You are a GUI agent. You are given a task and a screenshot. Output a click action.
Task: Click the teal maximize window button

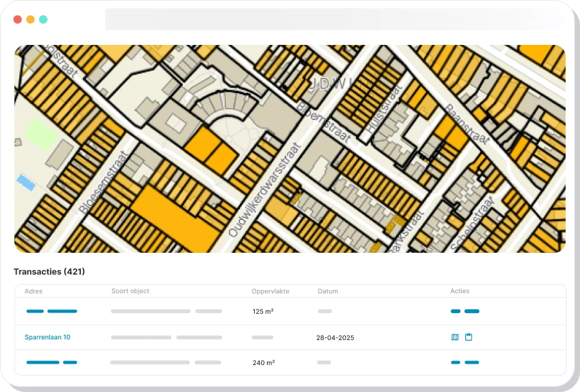click(x=43, y=20)
